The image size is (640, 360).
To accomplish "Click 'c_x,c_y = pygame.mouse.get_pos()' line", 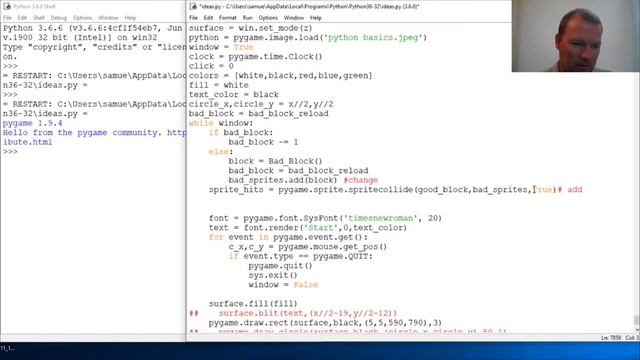I will coord(308,247).
